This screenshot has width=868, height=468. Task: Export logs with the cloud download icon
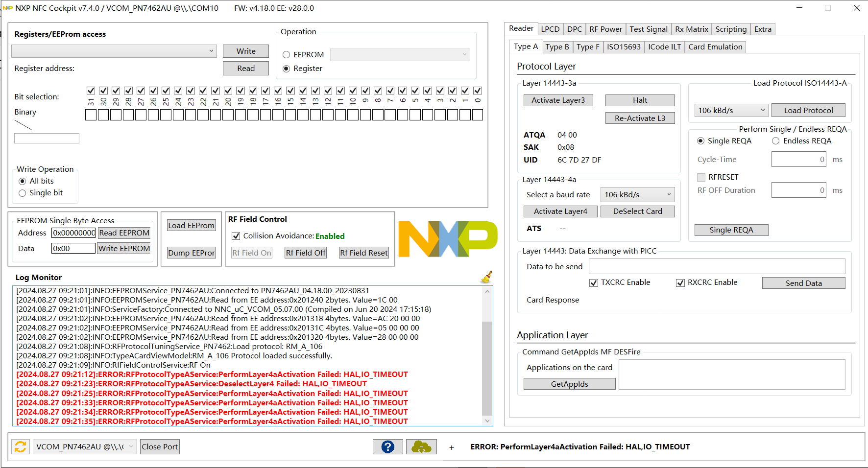tap(421, 446)
